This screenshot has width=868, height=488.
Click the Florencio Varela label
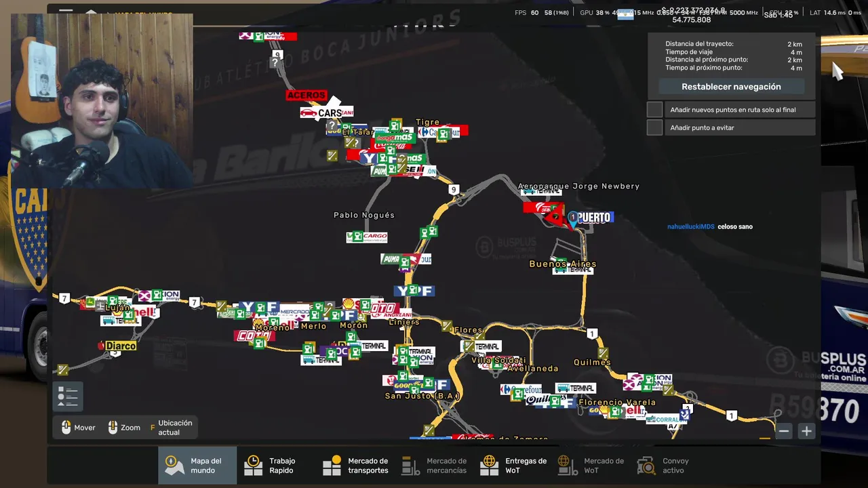pyautogui.click(x=617, y=402)
